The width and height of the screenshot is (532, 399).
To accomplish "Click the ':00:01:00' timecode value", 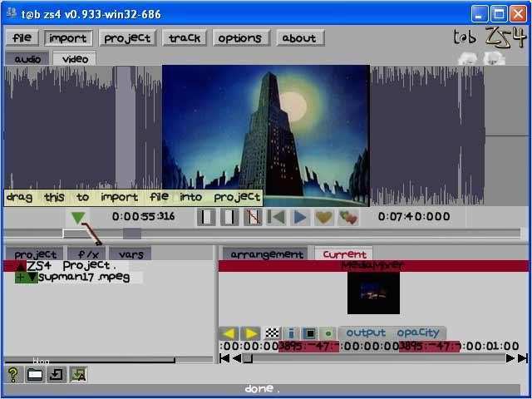I will [x=490, y=347].
